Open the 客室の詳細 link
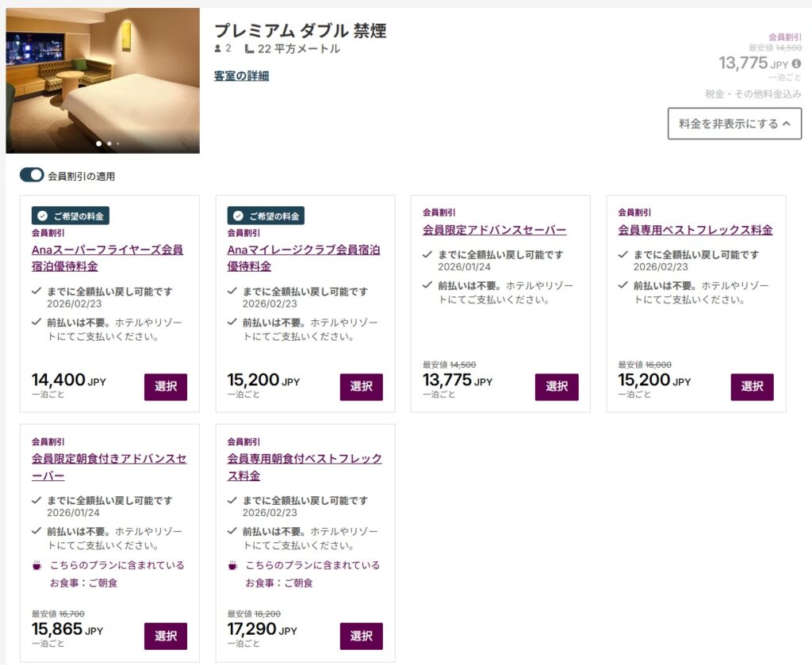Viewport: 812px width, 665px height. [x=241, y=75]
